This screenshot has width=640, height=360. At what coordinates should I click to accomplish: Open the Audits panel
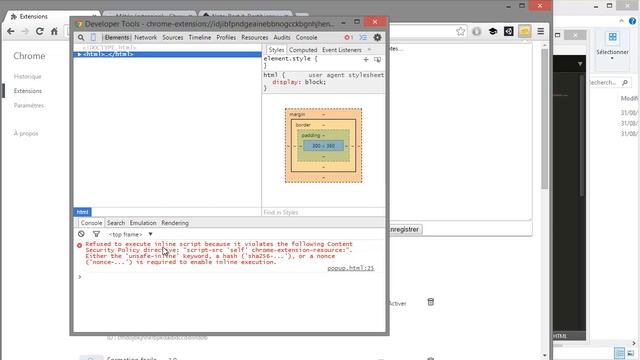(282, 38)
